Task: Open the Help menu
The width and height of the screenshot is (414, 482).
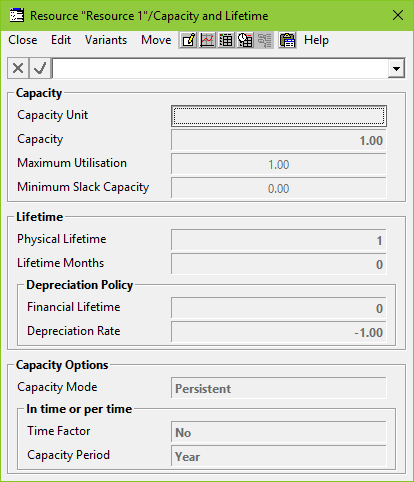Action: pyautogui.click(x=316, y=40)
